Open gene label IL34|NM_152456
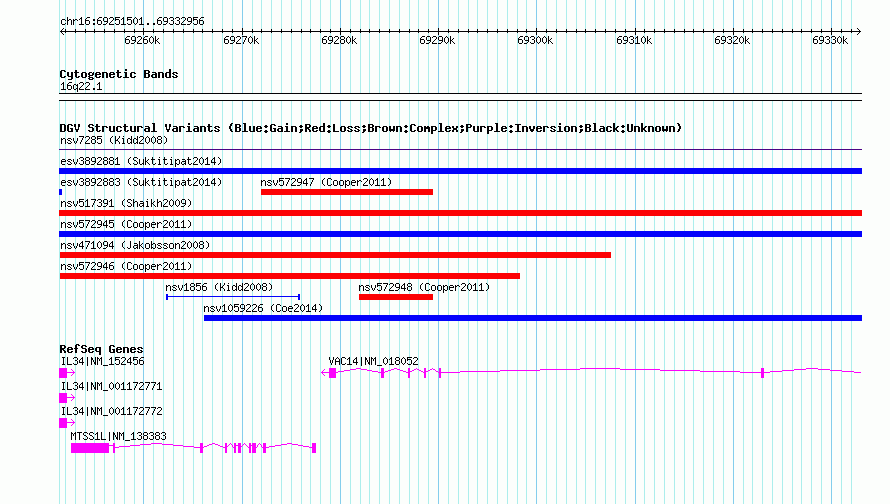This screenshot has height=504, width=890. click(103, 362)
